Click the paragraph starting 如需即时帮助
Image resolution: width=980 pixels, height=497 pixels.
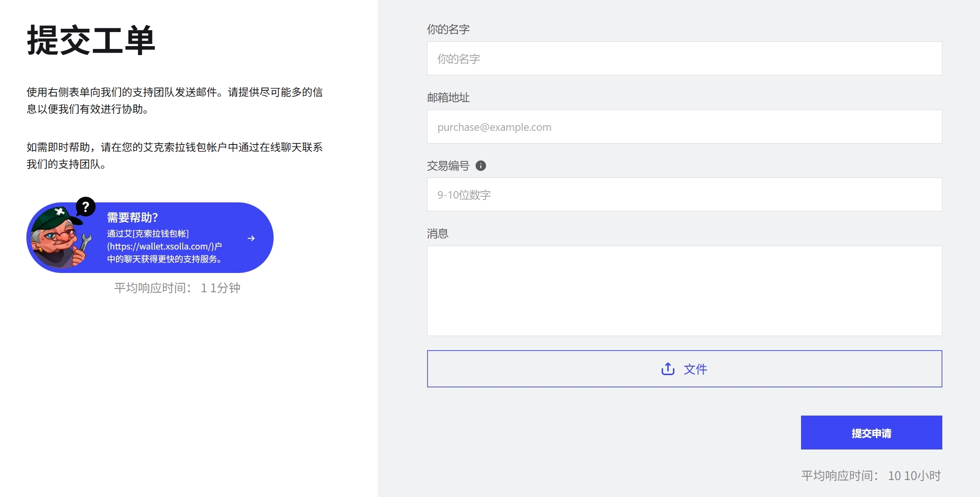point(175,155)
